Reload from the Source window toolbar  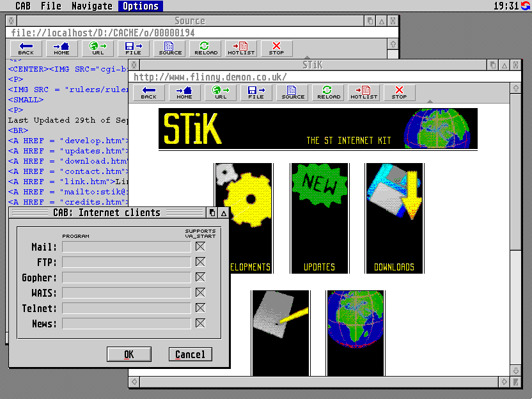pyautogui.click(x=205, y=49)
